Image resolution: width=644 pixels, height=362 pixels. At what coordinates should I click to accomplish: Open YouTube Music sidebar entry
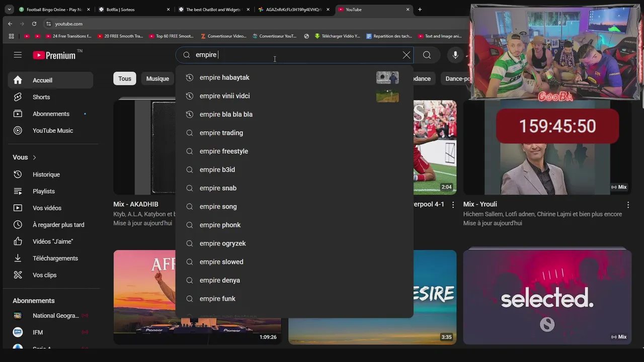50,130
